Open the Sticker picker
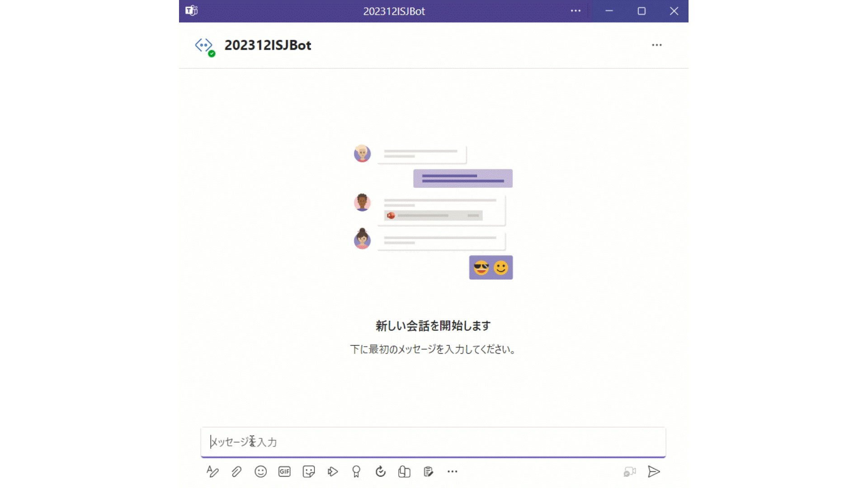The image size is (868, 488). click(309, 472)
